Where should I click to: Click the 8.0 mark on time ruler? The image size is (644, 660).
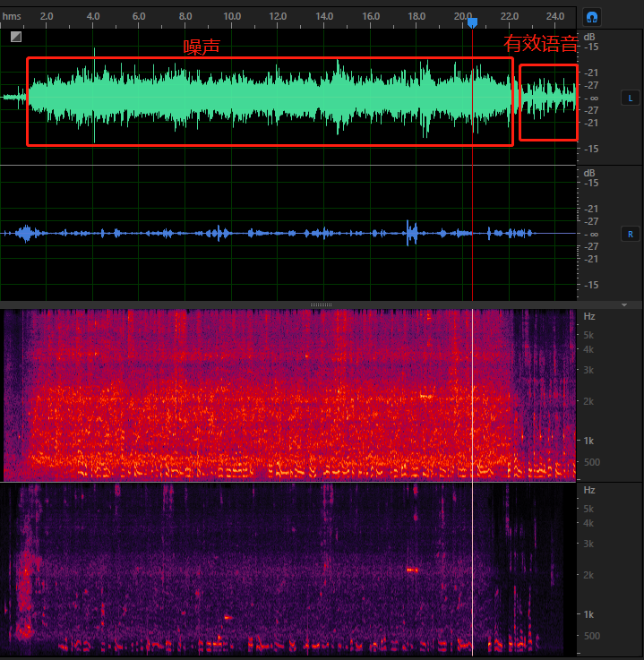pos(185,16)
